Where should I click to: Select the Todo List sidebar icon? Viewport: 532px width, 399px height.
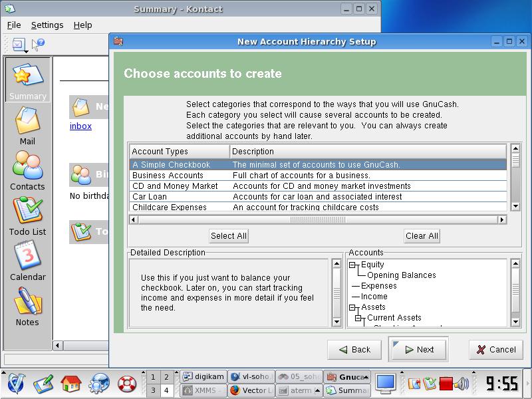pos(27,216)
